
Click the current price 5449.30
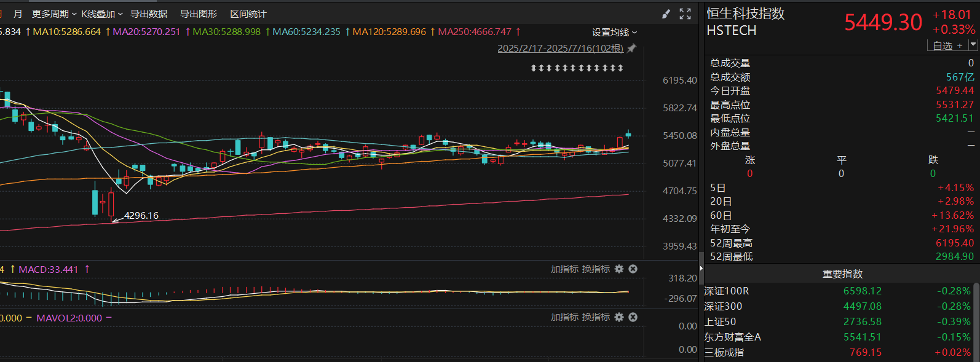(x=883, y=22)
